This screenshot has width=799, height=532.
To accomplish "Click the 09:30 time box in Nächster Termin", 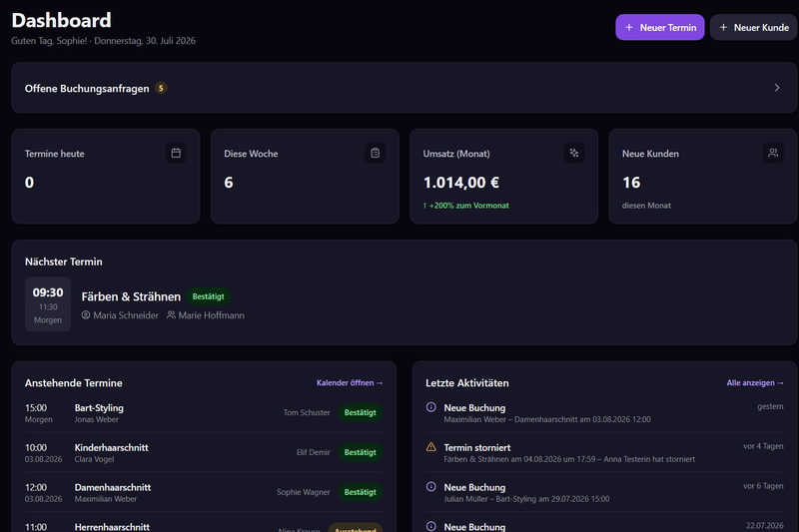I will (48, 304).
